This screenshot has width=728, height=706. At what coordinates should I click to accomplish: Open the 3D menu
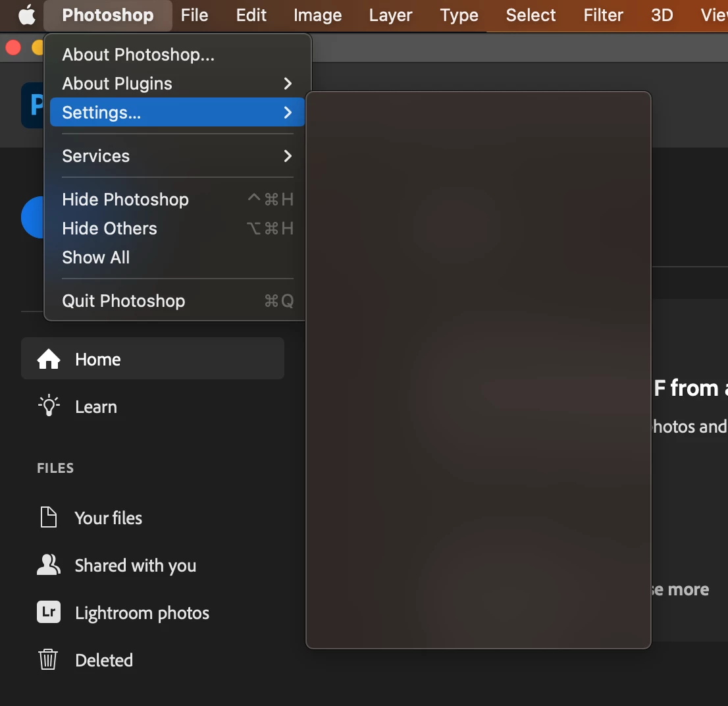662,15
